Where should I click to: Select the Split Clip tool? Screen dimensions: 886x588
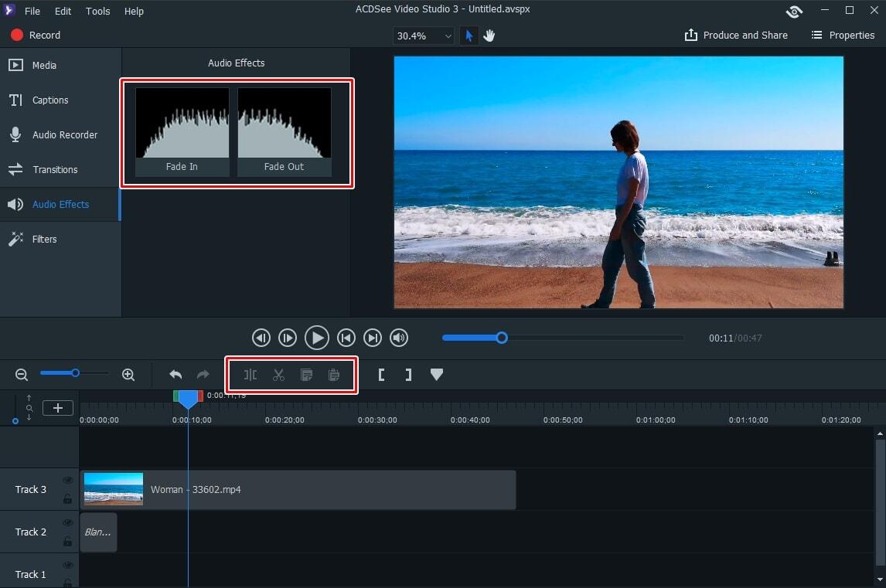pos(249,375)
